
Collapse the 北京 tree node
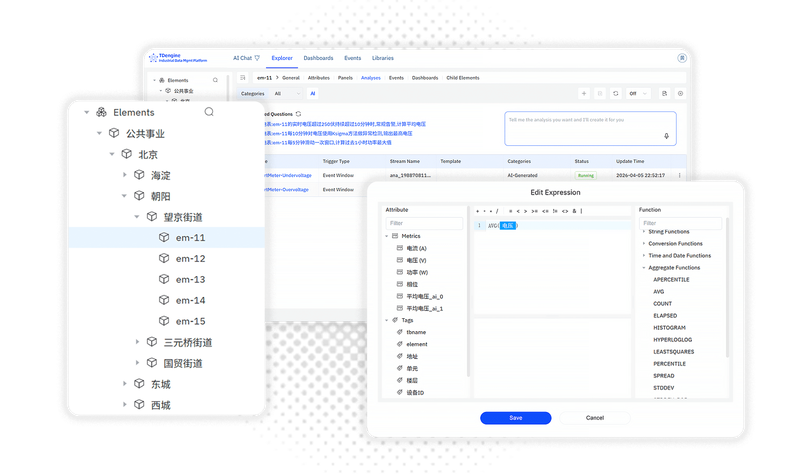[112, 154]
